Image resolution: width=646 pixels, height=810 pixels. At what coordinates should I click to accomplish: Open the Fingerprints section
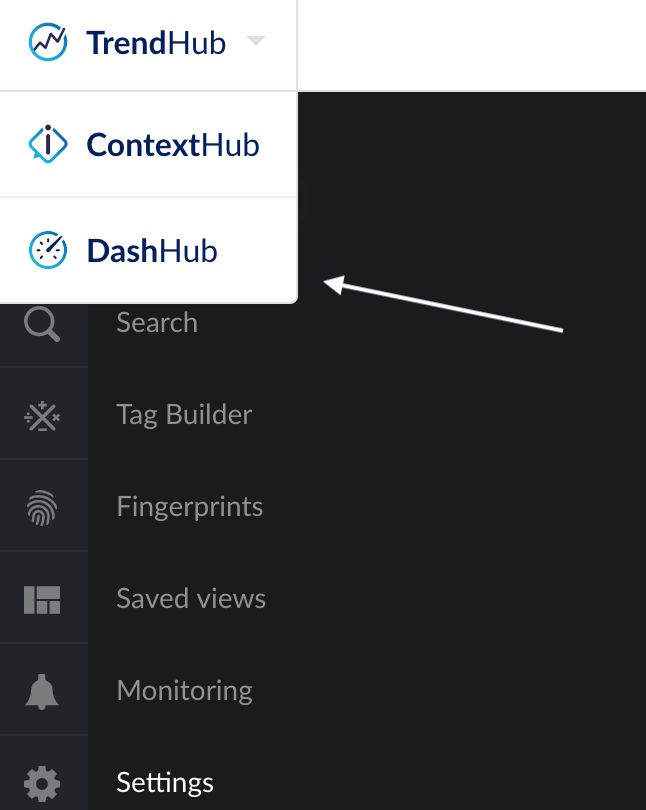click(190, 506)
